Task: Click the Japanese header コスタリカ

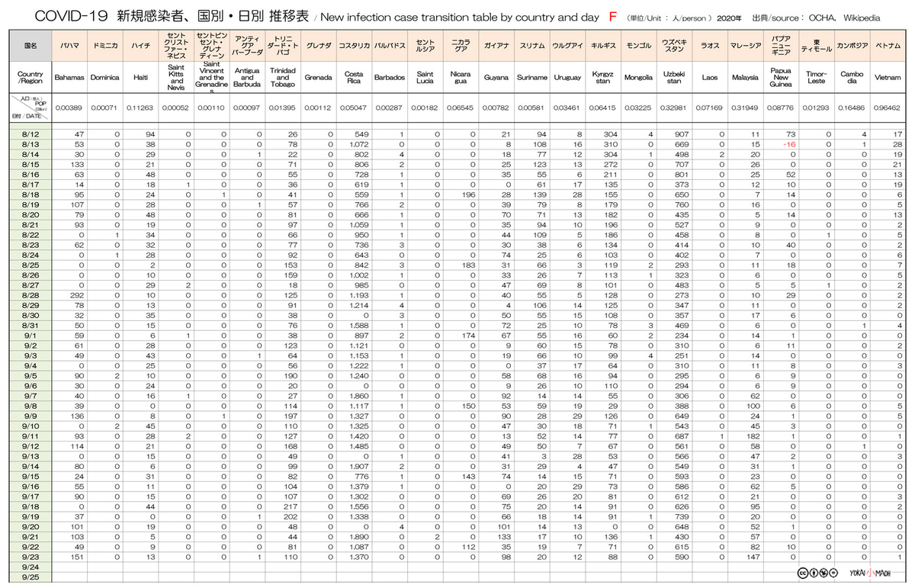Action: [x=354, y=46]
